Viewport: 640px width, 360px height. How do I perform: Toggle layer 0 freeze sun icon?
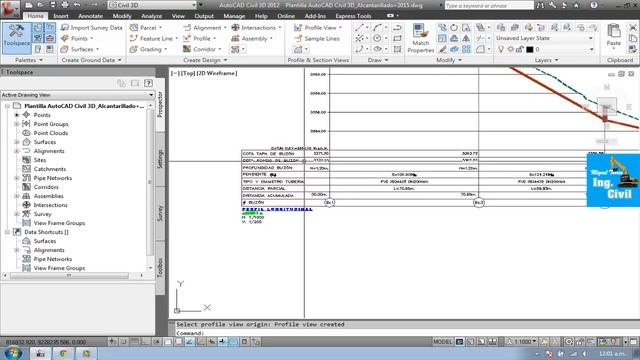click(510, 49)
